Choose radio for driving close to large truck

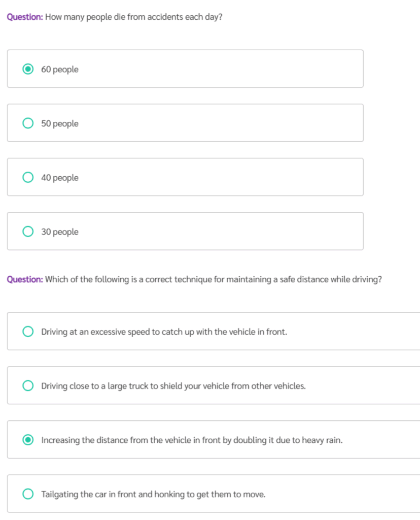point(28,386)
